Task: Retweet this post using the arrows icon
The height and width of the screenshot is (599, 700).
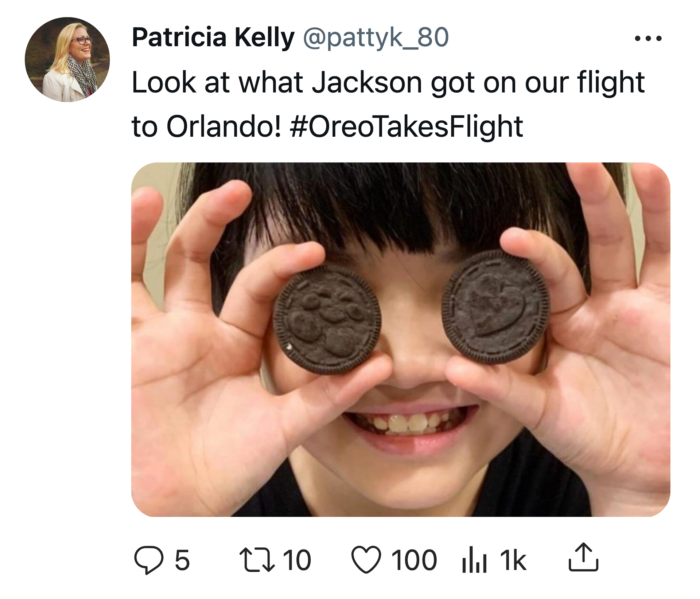Action: (x=257, y=560)
